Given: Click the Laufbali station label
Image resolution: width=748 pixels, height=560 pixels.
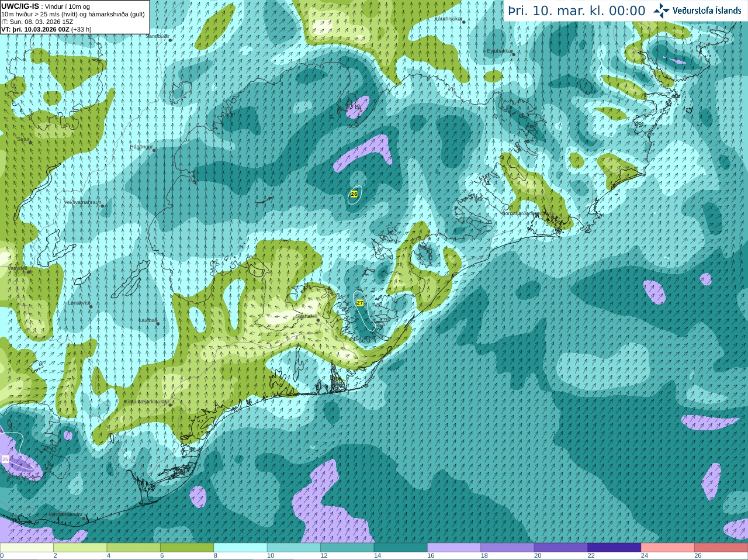Looking at the screenshot, I should 147,320.
